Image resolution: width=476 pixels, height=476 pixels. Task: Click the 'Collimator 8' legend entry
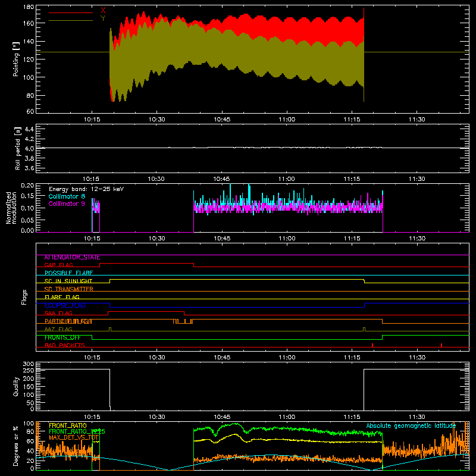(x=67, y=196)
